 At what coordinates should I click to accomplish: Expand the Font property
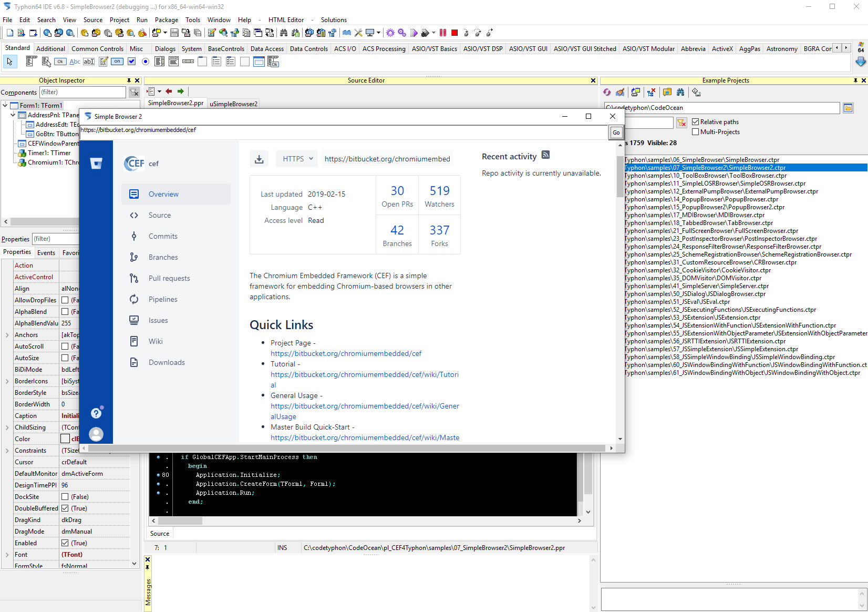[x=7, y=555]
